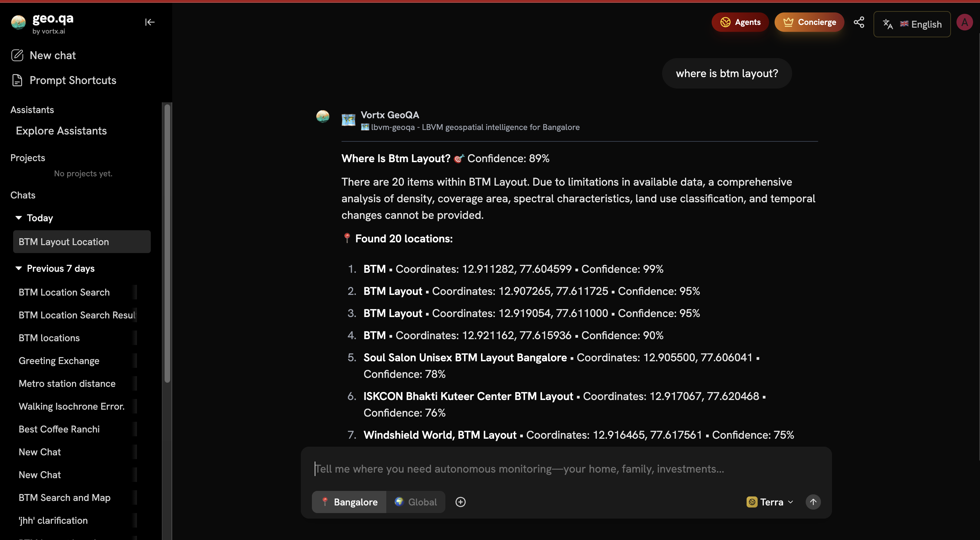
Task: Switch scope to Global
Action: pyautogui.click(x=415, y=502)
